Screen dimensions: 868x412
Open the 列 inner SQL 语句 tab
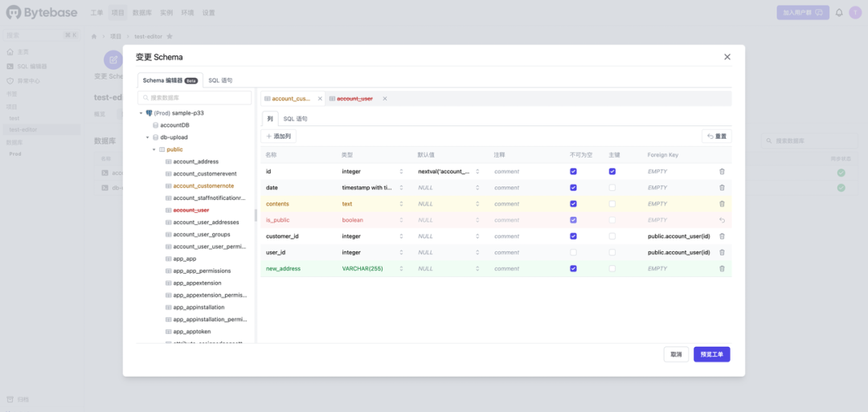point(295,119)
